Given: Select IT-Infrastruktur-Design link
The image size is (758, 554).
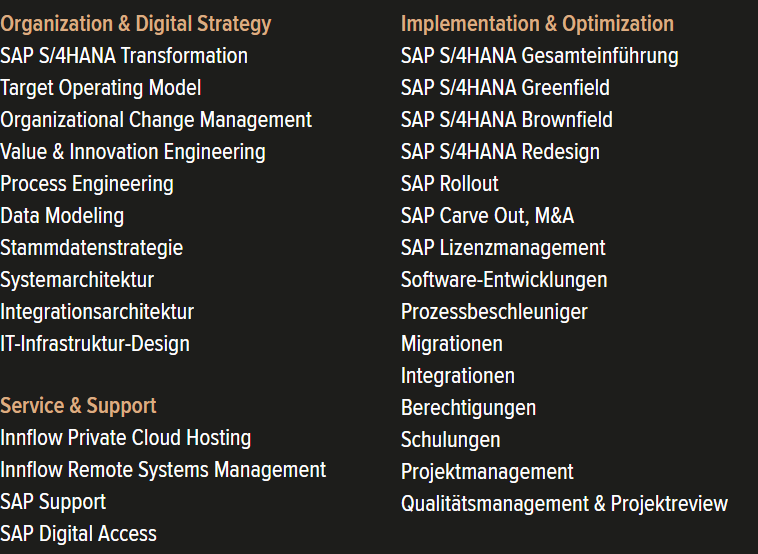Looking at the screenshot, I should tap(95, 344).
